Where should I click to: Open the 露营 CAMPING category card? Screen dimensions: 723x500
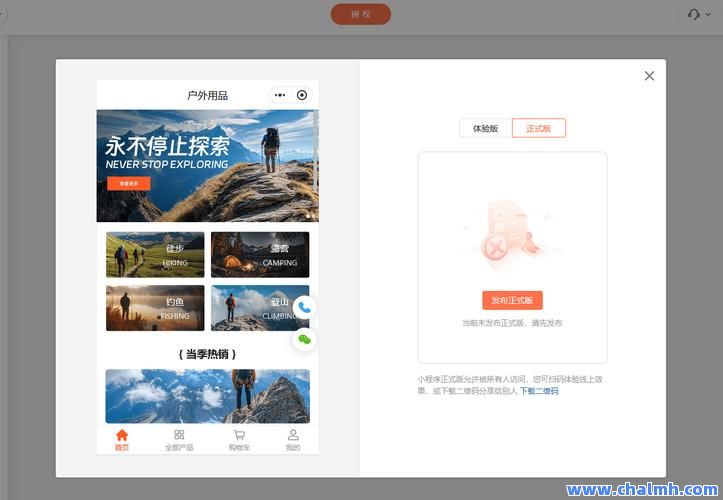pos(260,255)
